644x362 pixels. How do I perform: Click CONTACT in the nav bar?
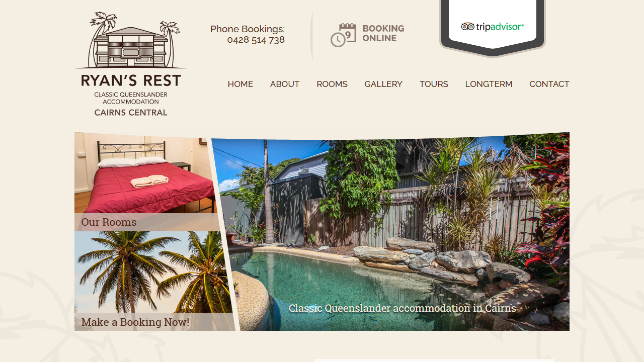549,84
